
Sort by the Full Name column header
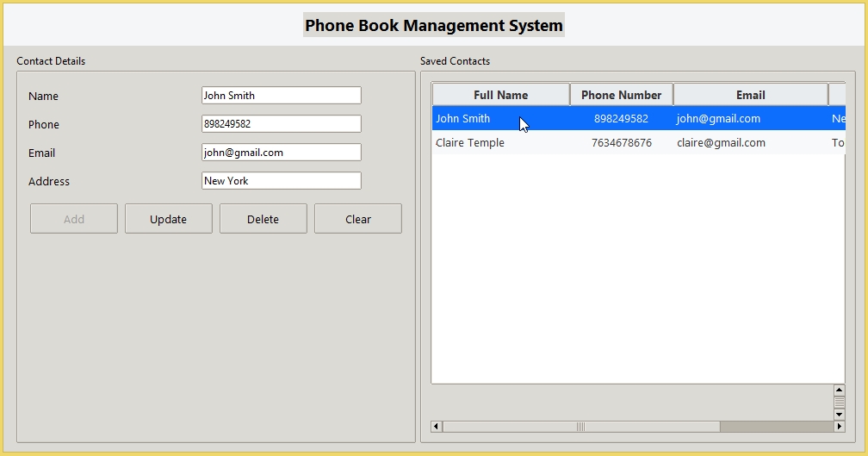pos(500,95)
